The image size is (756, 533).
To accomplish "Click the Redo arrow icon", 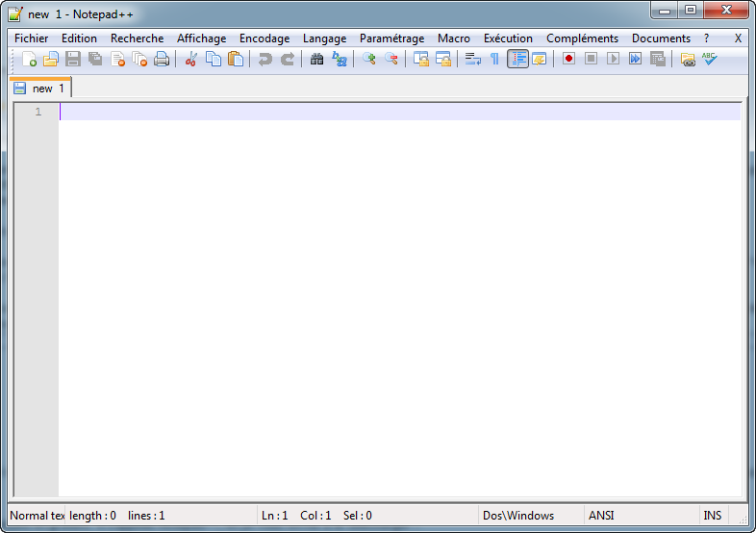I will tap(288, 59).
